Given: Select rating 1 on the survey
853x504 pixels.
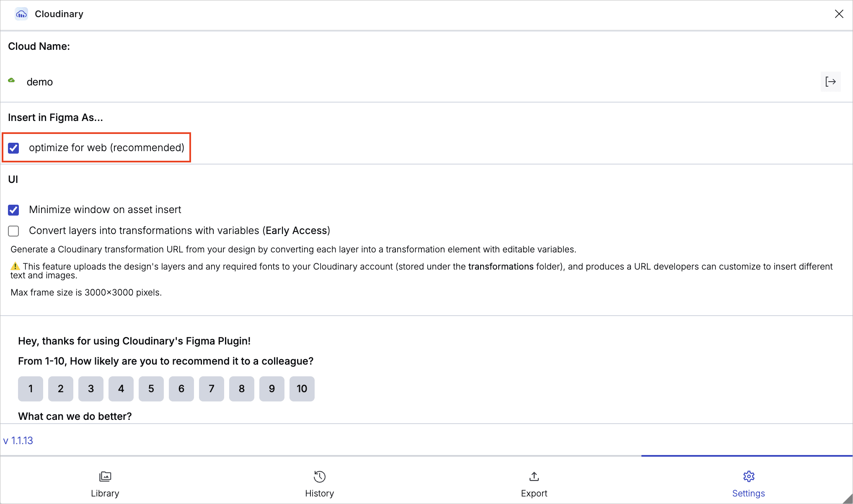Looking at the screenshot, I should 31,389.
